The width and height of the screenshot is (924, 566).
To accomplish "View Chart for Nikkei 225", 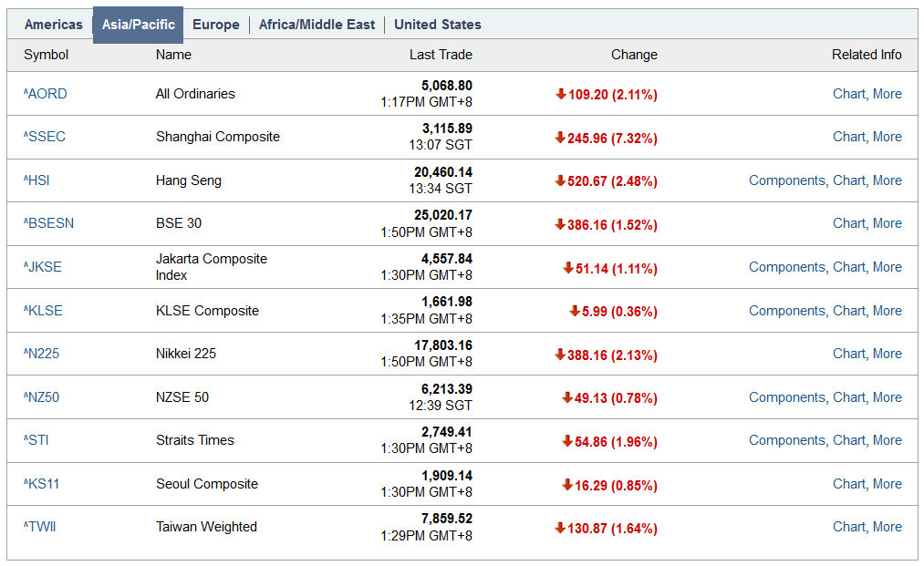I will [848, 354].
